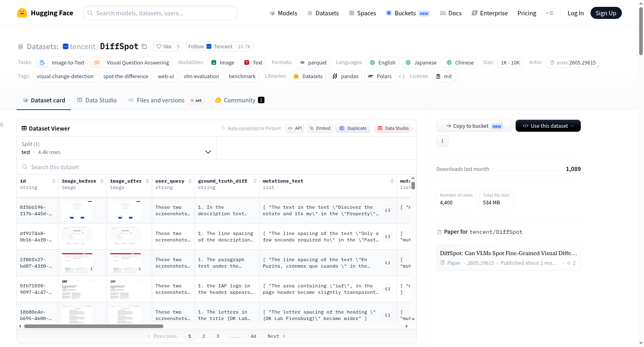Click the Duplicate button
Viewport: 644px width, 347px height.
[353, 128]
